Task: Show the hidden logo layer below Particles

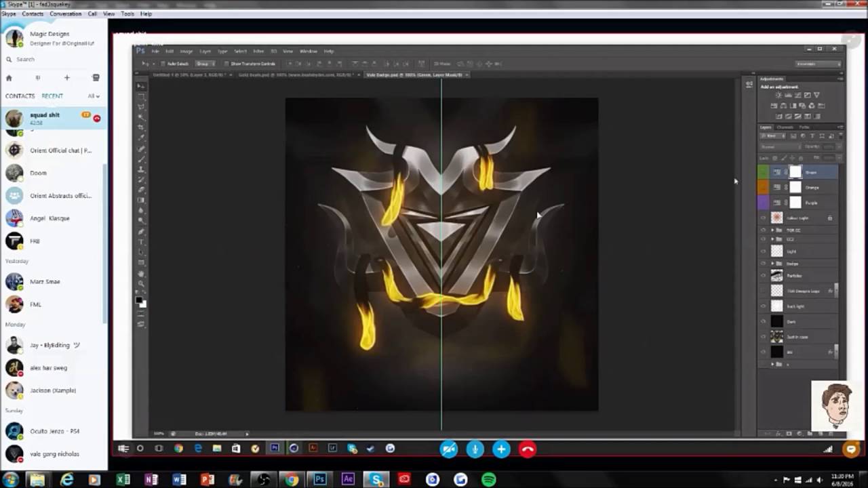Action: (x=764, y=291)
